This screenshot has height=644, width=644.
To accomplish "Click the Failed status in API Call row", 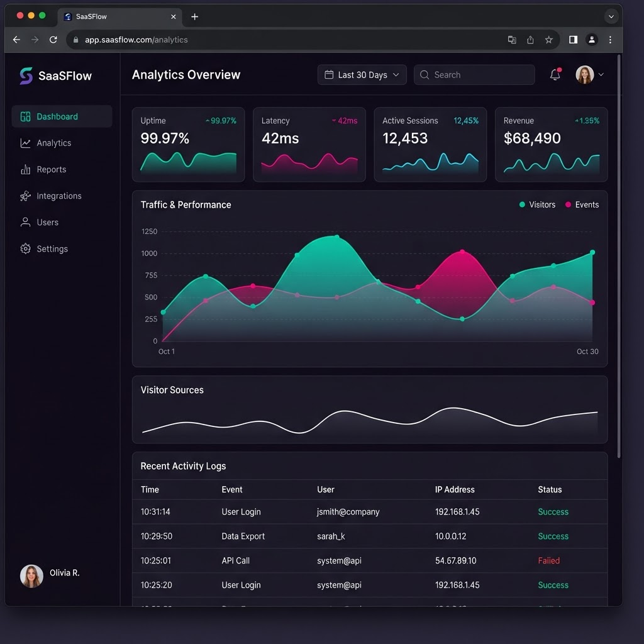I will click(x=548, y=560).
